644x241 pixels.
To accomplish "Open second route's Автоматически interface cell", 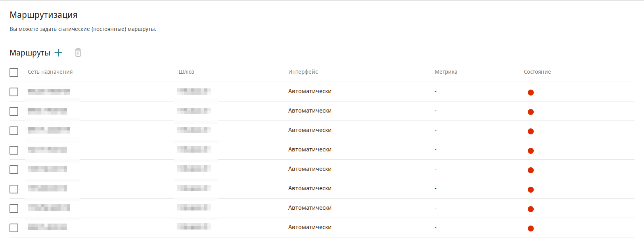I will [310, 111].
